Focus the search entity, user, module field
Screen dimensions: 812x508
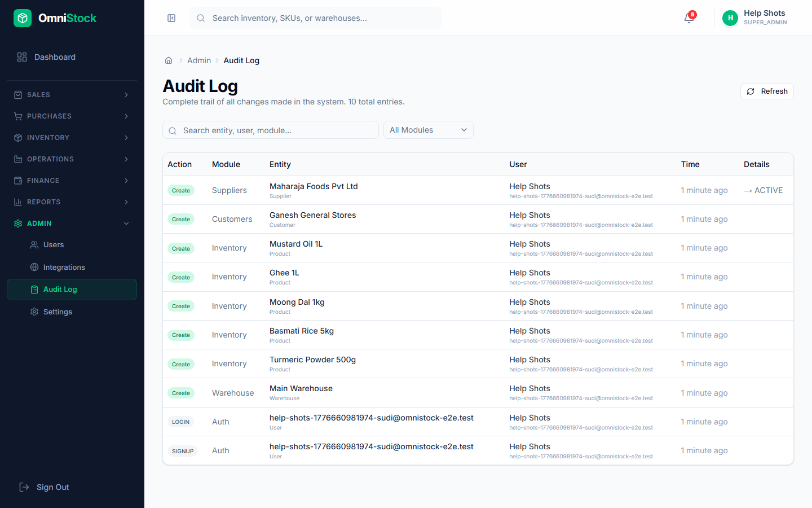coord(271,130)
